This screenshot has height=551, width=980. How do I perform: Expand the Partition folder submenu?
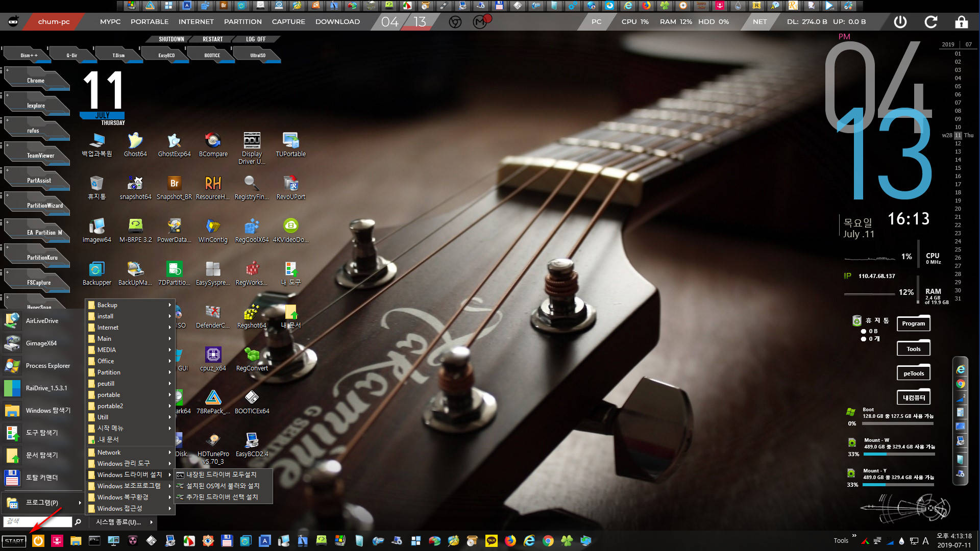click(x=130, y=372)
